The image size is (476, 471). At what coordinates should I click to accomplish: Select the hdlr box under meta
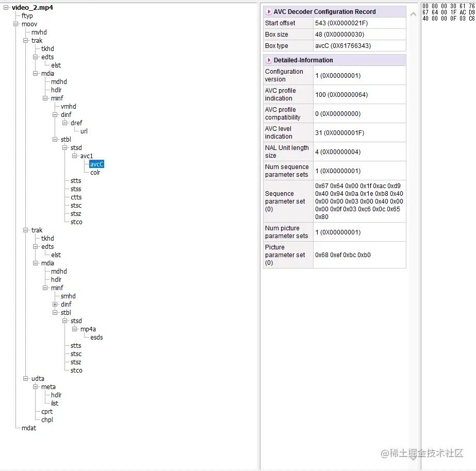point(56,395)
